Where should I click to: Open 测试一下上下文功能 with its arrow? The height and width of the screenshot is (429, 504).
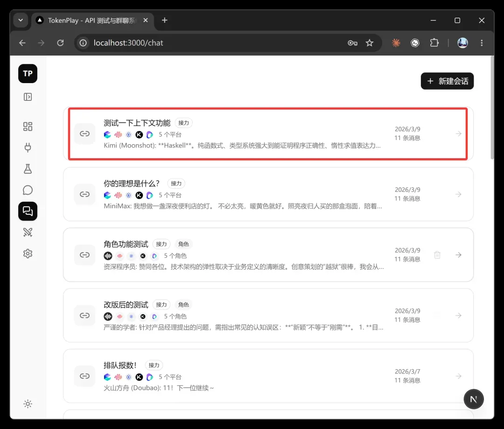click(458, 134)
